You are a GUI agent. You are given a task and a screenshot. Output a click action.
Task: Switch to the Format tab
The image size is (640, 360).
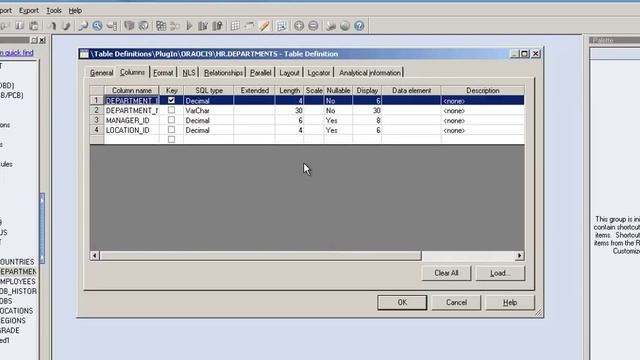coord(163,73)
